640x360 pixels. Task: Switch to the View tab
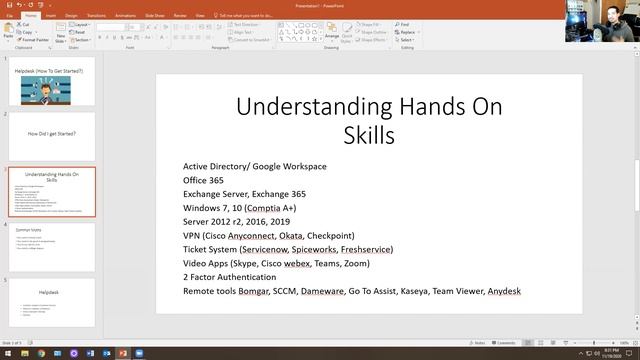(200, 16)
